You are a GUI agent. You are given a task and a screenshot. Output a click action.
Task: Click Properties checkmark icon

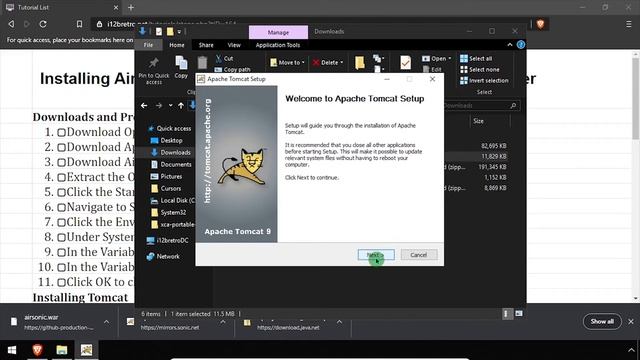[405, 63]
